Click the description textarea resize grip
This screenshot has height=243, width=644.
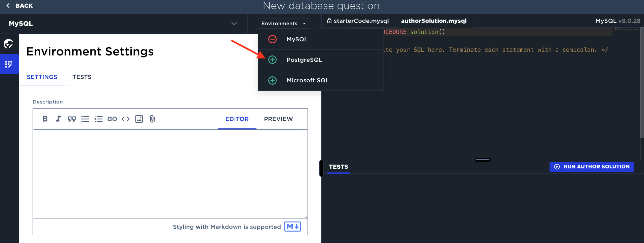[x=306, y=216]
